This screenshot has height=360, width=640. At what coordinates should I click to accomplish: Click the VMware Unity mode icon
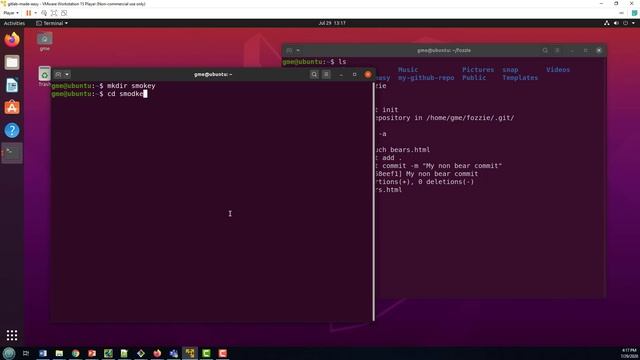click(x=64, y=13)
